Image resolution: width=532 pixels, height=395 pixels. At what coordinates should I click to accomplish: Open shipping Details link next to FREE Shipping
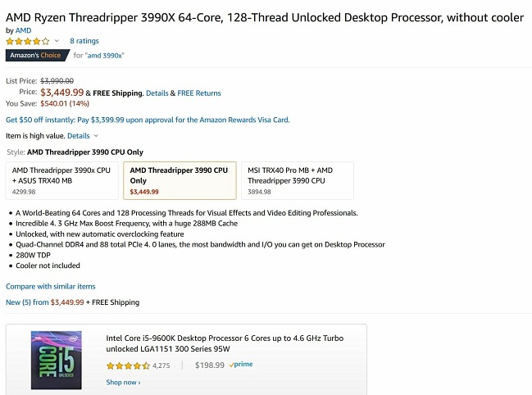pyautogui.click(x=157, y=93)
